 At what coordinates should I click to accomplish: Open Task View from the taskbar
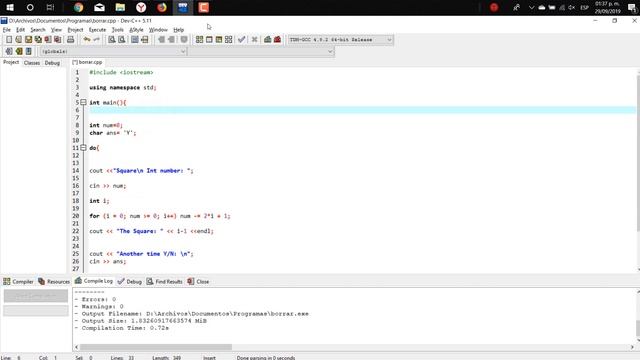click(50, 7)
